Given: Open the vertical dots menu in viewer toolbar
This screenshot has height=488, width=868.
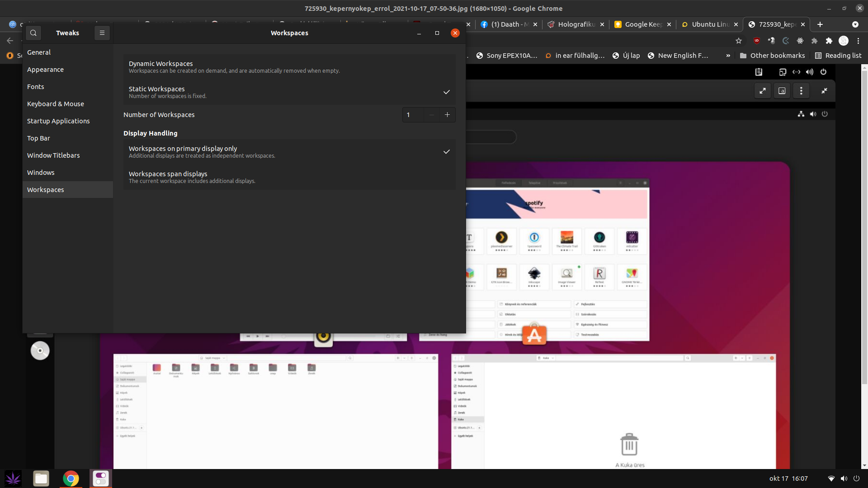Looking at the screenshot, I should tap(801, 91).
